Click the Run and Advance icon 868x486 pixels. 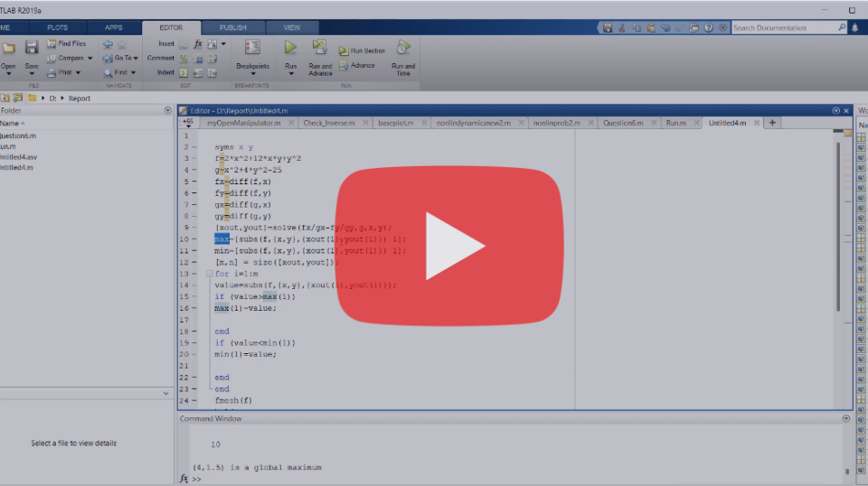320,48
